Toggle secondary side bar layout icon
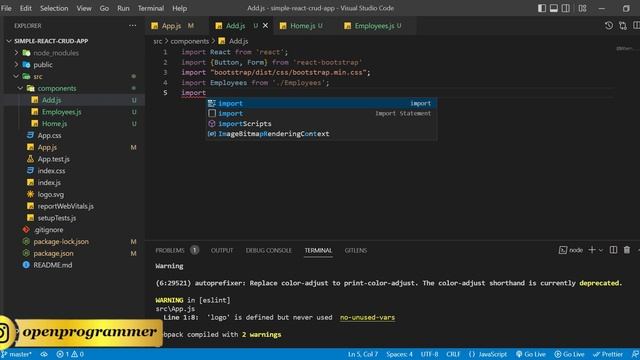 [x=566, y=8]
